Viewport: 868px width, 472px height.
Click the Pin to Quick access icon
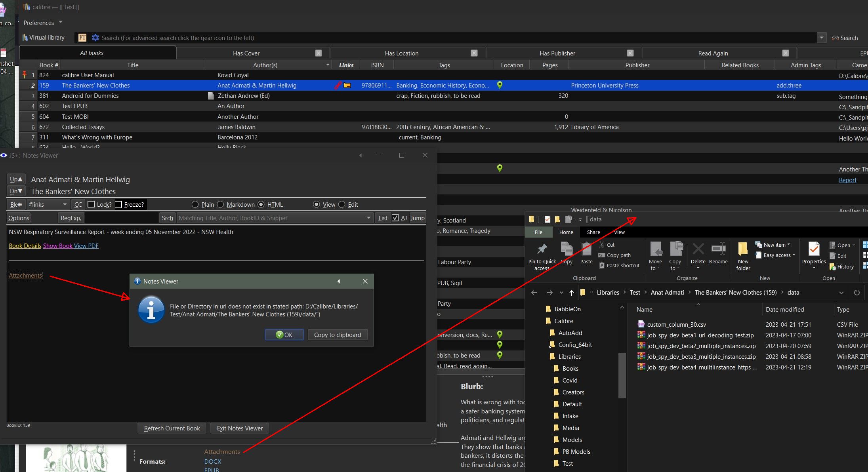point(542,249)
